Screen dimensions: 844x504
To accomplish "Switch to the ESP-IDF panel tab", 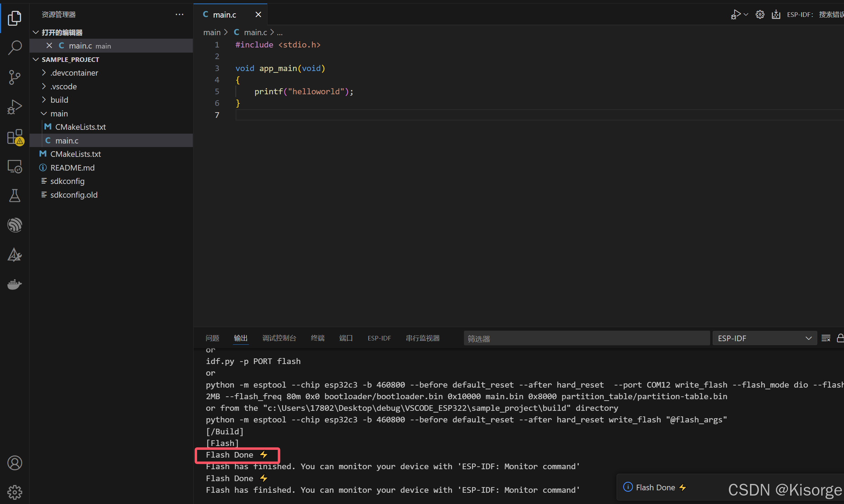I will [x=379, y=338].
